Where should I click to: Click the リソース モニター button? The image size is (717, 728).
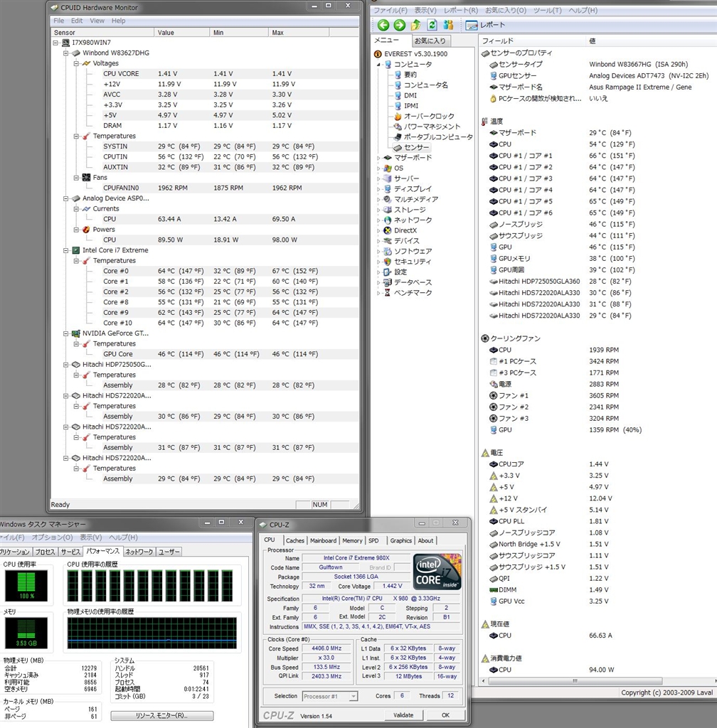[x=161, y=715]
